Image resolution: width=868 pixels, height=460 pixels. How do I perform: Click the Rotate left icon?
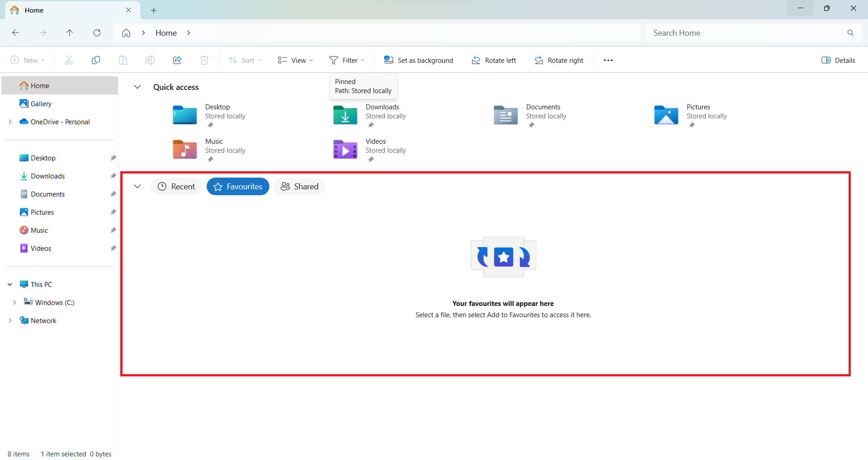pyautogui.click(x=493, y=60)
